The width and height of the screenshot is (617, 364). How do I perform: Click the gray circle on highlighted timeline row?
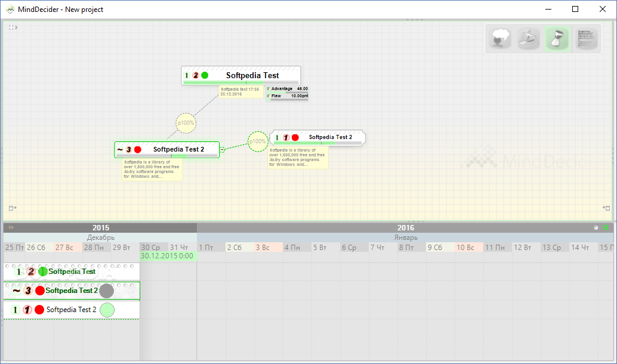pos(106,291)
